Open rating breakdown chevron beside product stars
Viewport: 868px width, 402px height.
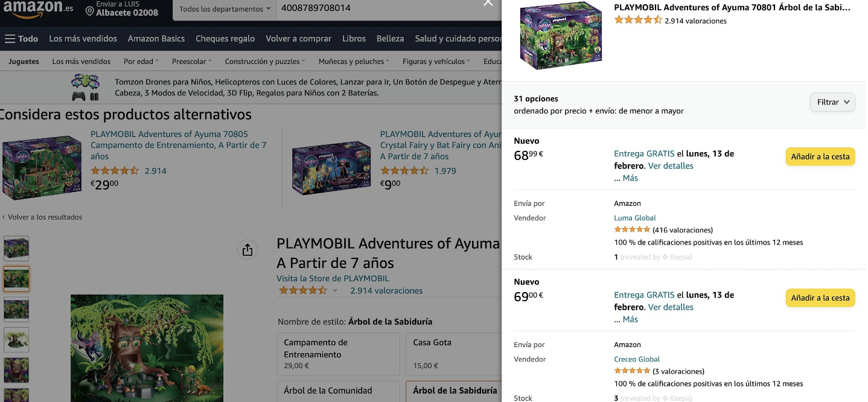pyautogui.click(x=335, y=290)
